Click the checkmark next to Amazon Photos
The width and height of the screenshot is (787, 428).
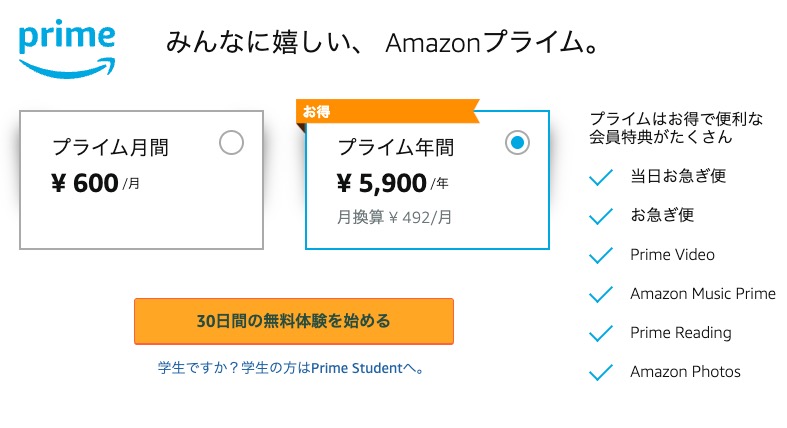[x=601, y=373]
